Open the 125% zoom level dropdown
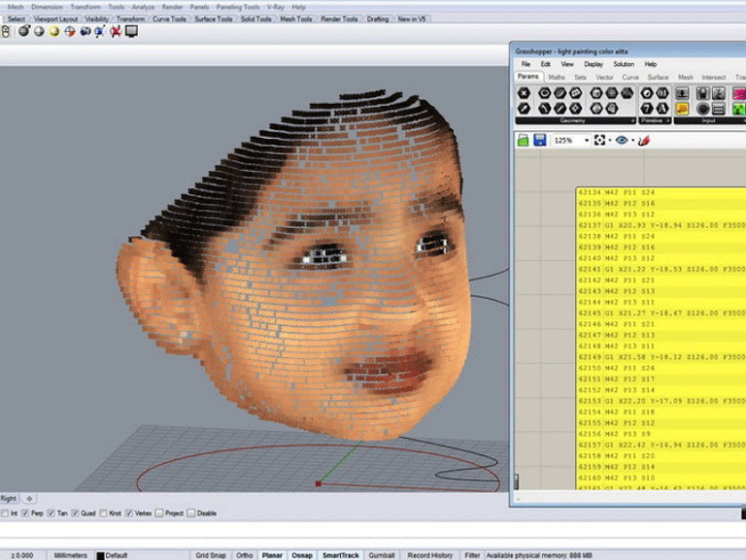The width and height of the screenshot is (746, 560). [x=587, y=141]
